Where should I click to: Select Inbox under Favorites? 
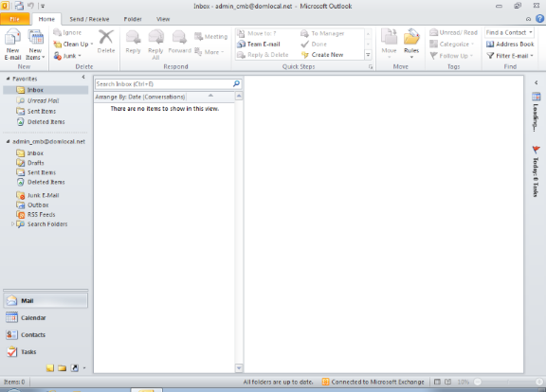coord(45,90)
